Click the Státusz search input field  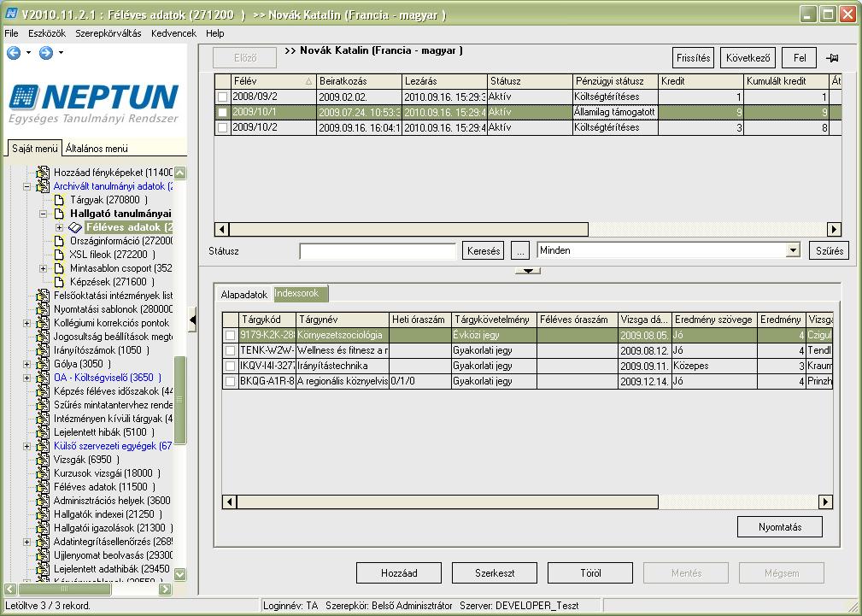378,251
